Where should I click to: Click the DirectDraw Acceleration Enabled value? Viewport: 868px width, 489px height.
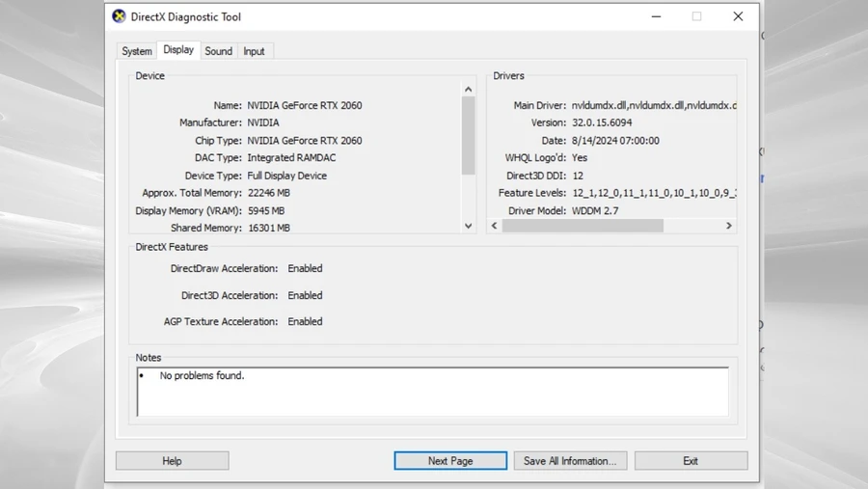click(305, 268)
